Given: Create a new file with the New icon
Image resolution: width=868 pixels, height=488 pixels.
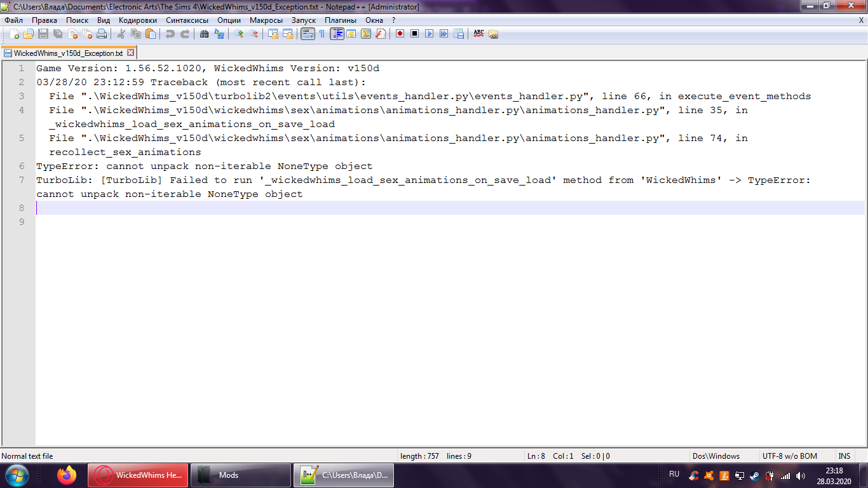Looking at the screenshot, I should pyautogui.click(x=14, y=34).
